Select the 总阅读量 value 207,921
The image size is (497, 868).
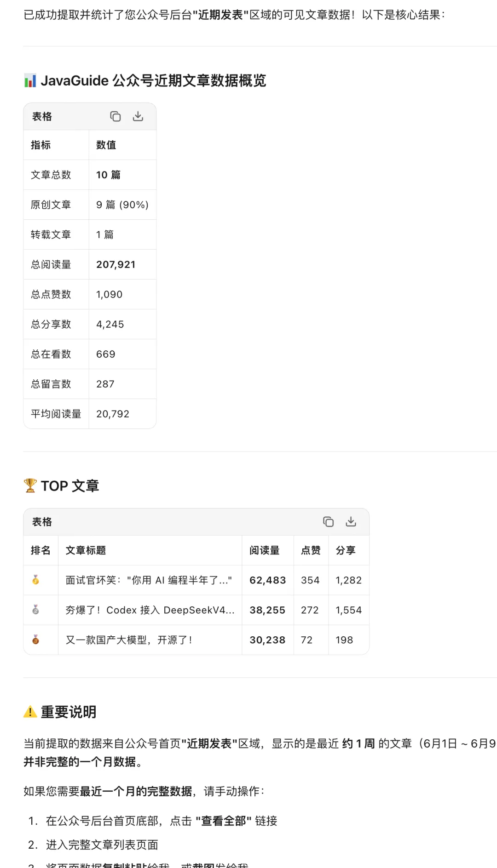tap(116, 264)
